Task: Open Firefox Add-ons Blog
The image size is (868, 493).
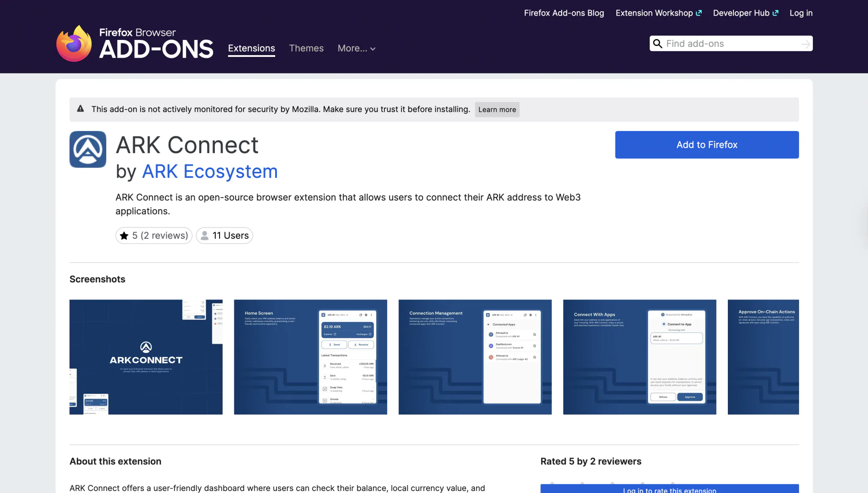Action: click(x=564, y=13)
